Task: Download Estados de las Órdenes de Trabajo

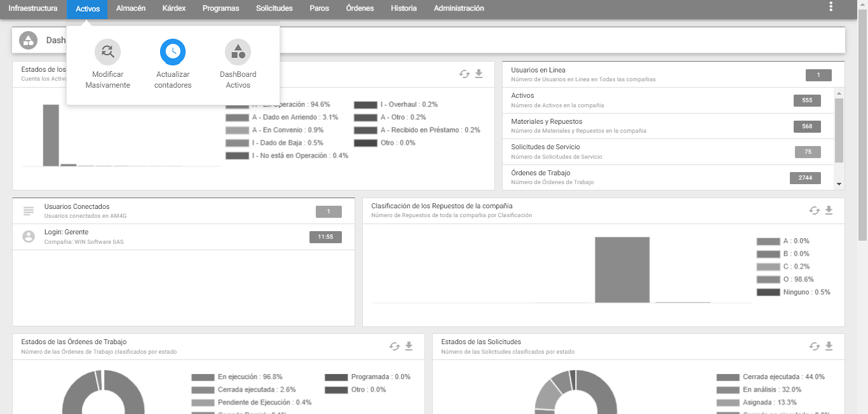Action: coord(409,346)
